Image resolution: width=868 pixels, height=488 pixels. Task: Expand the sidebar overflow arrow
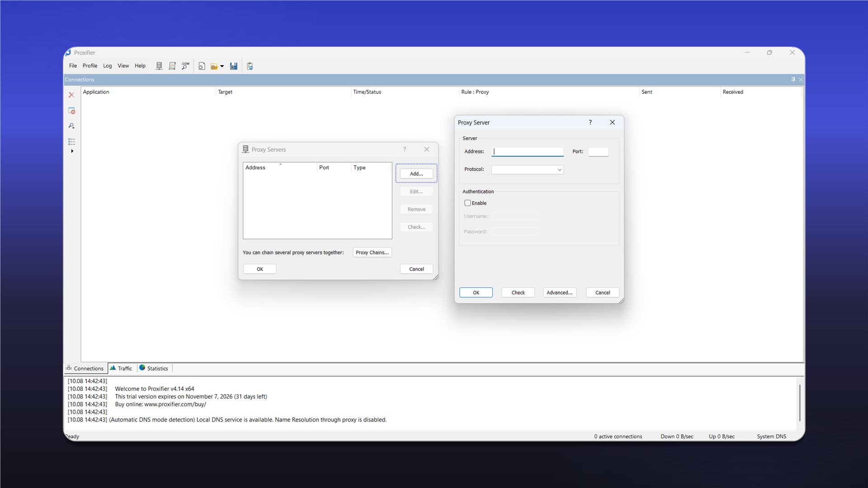[72, 151]
